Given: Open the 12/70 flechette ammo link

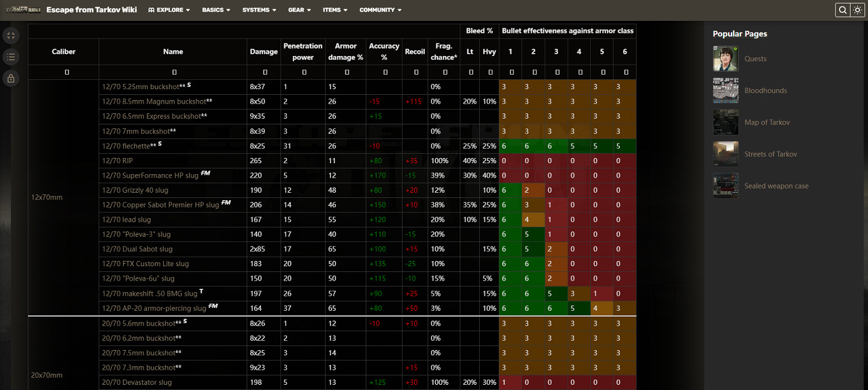Looking at the screenshot, I should coord(125,146).
